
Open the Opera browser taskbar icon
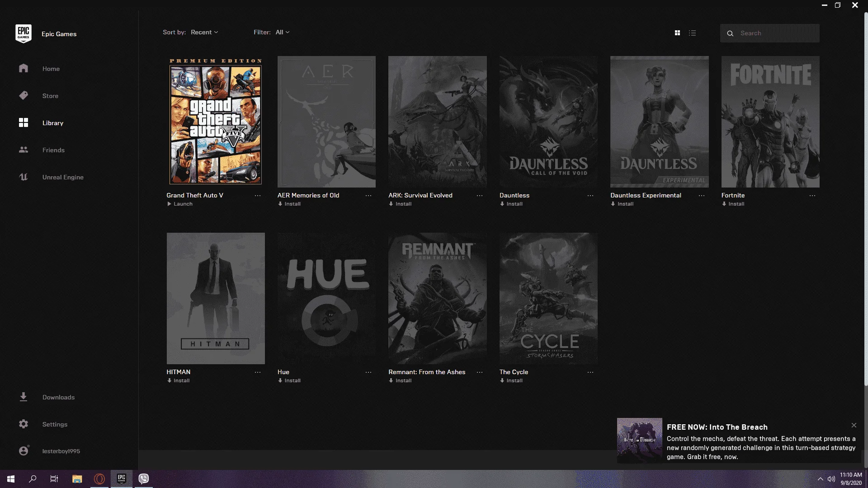pos(99,479)
